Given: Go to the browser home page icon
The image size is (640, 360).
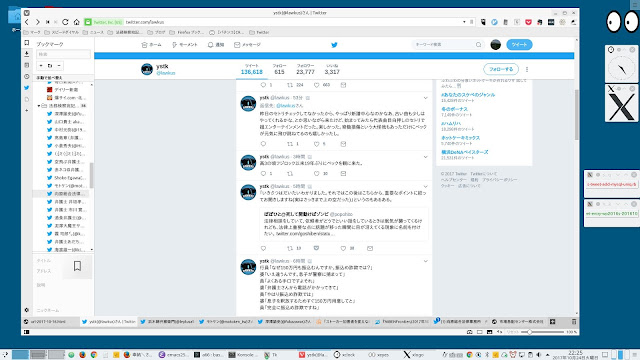Looking at the screenshot, I should (x=76, y=22).
